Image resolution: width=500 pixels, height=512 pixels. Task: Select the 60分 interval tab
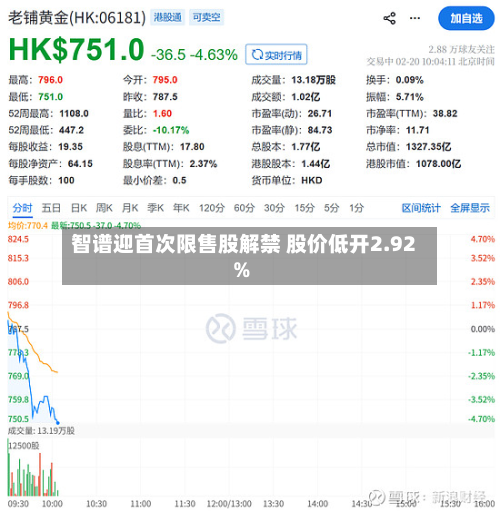coord(244,208)
